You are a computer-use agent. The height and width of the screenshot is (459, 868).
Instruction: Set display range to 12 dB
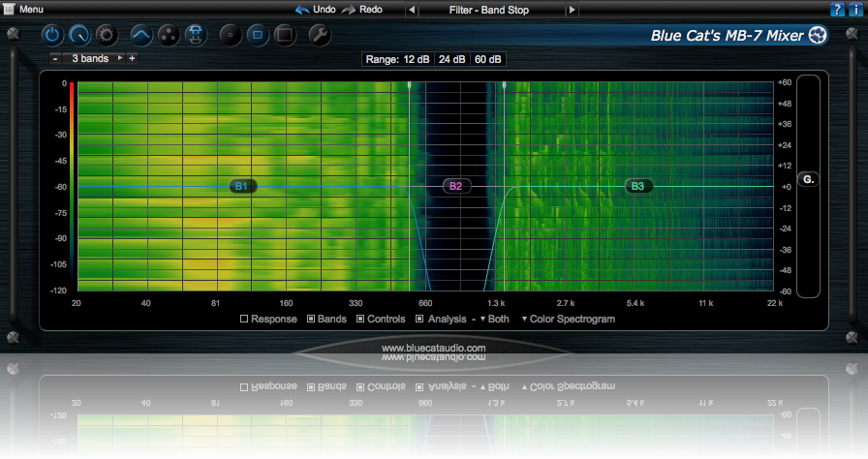(x=417, y=59)
